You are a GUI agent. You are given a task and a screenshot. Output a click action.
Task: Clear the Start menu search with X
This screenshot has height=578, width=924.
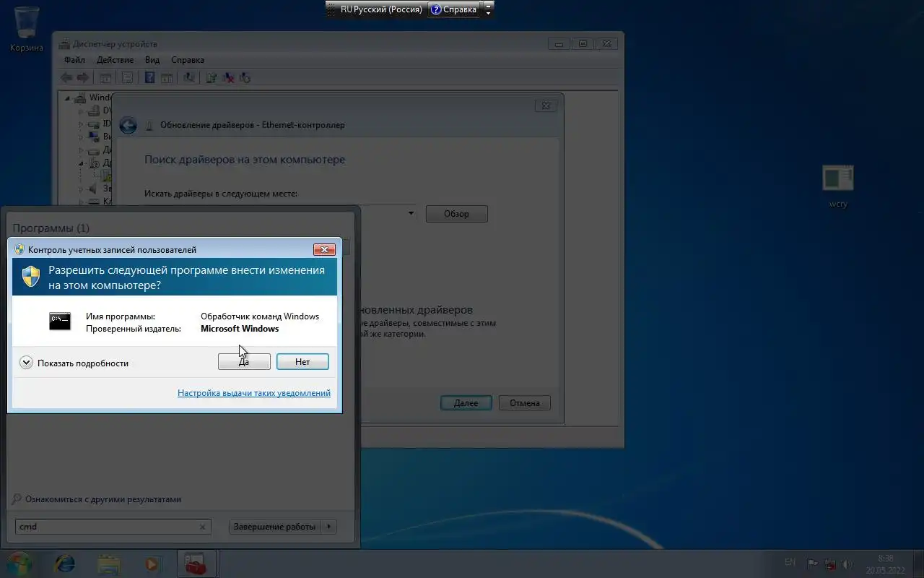(x=204, y=527)
